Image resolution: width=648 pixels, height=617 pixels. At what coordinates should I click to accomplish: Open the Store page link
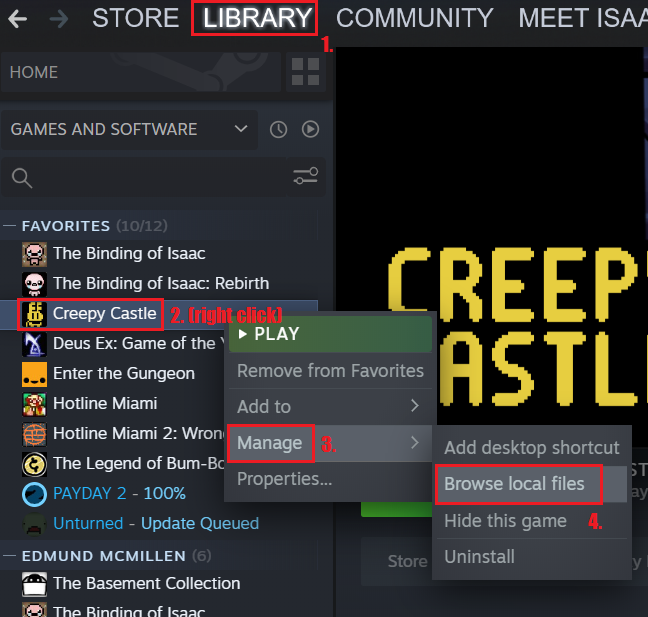click(x=407, y=562)
